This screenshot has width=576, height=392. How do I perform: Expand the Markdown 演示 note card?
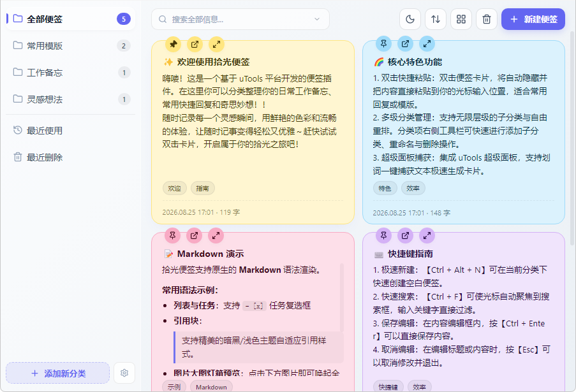(x=216, y=236)
